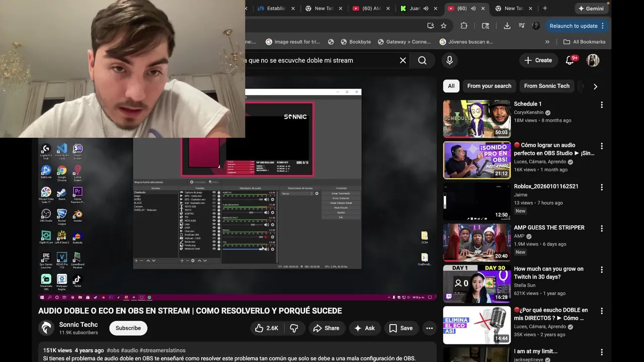Select the All filter chip
The height and width of the screenshot is (362, 644).
[x=451, y=86]
